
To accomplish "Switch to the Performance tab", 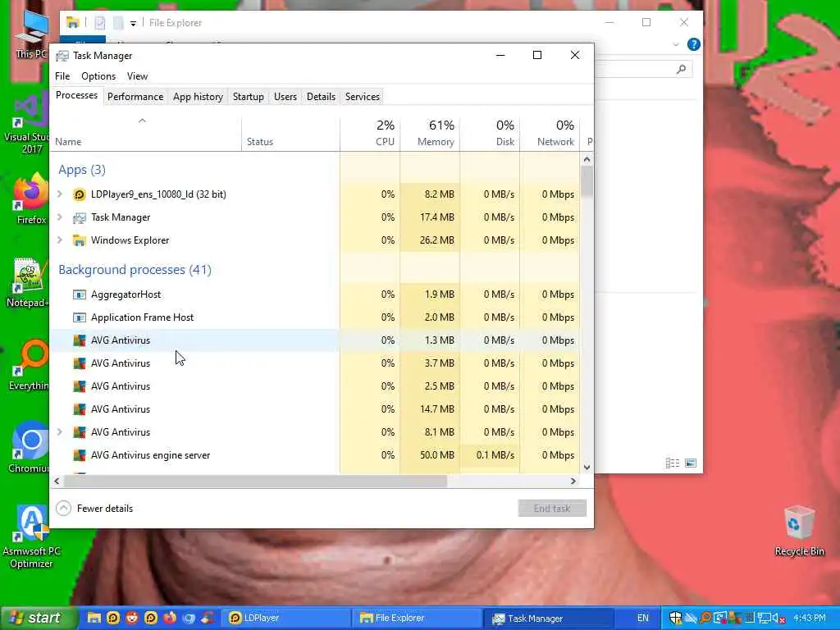I will [135, 97].
